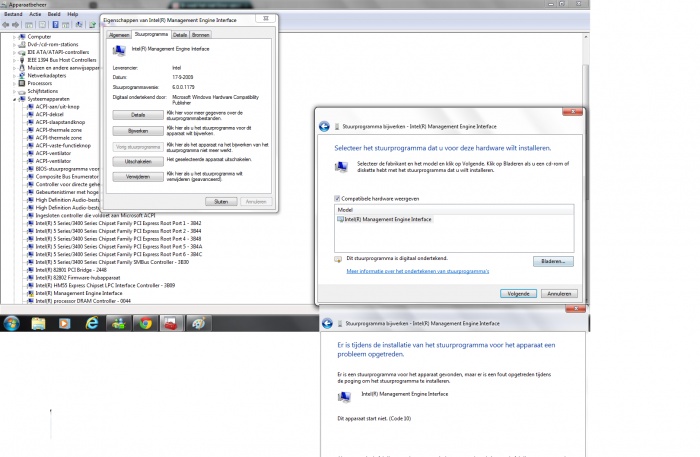Expand the Dvd-/cd-rom-stations category

tap(14, 45)
